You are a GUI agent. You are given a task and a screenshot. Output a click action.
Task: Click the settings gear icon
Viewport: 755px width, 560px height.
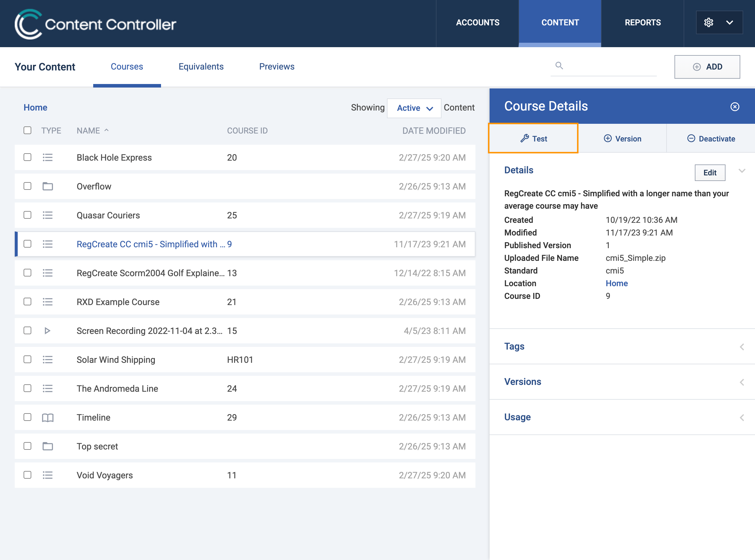708,22
